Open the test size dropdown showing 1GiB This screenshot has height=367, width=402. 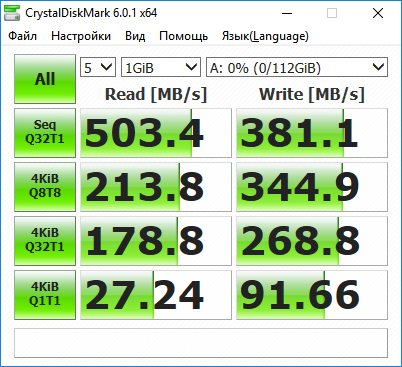point(161,67)
